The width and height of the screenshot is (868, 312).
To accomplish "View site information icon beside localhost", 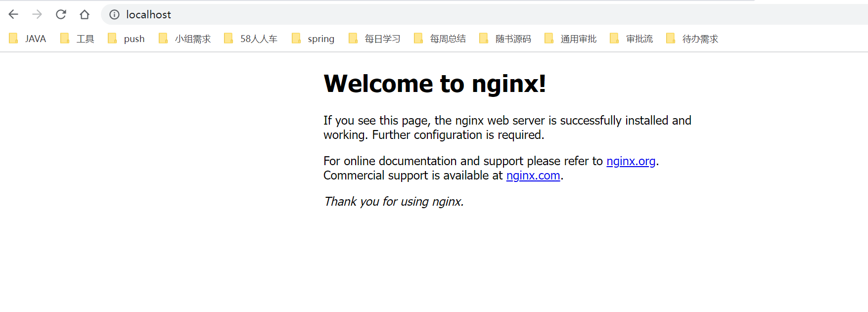I will point(114,14).
